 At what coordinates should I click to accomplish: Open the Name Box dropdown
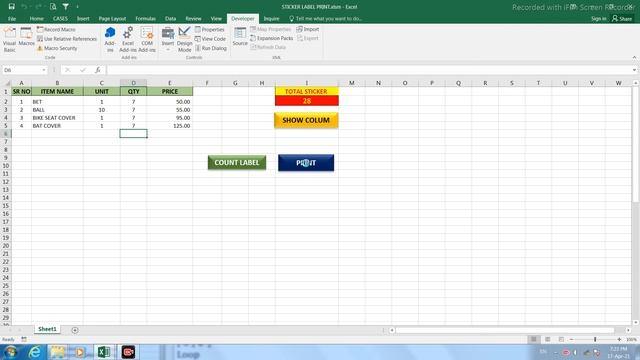[44, 70]
